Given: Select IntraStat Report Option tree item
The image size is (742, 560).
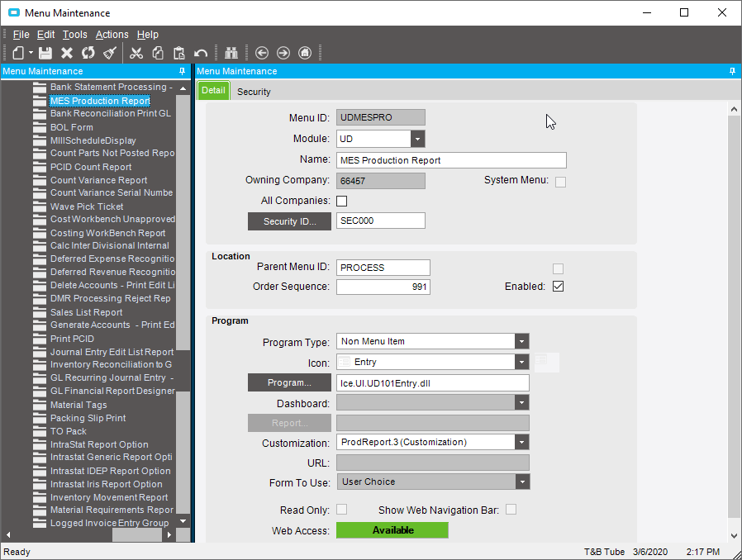Looking at the screenshot, I should coord(99,444).
